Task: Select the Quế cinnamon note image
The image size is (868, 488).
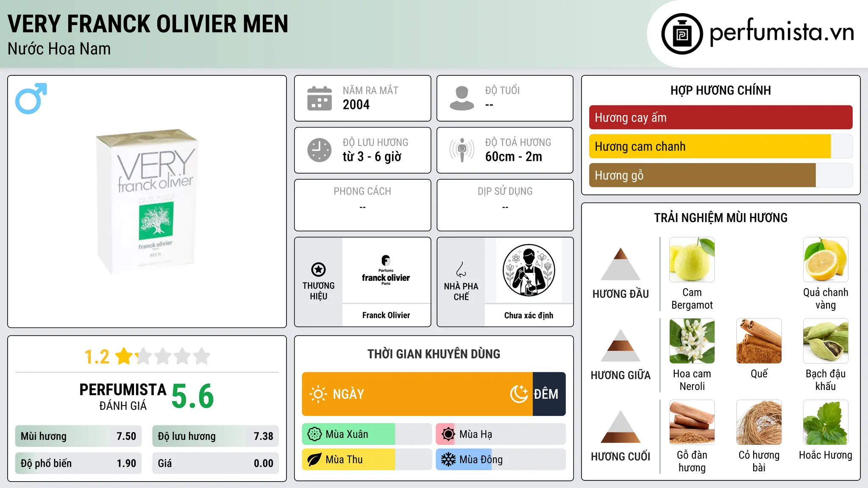Action: point(759,341)
